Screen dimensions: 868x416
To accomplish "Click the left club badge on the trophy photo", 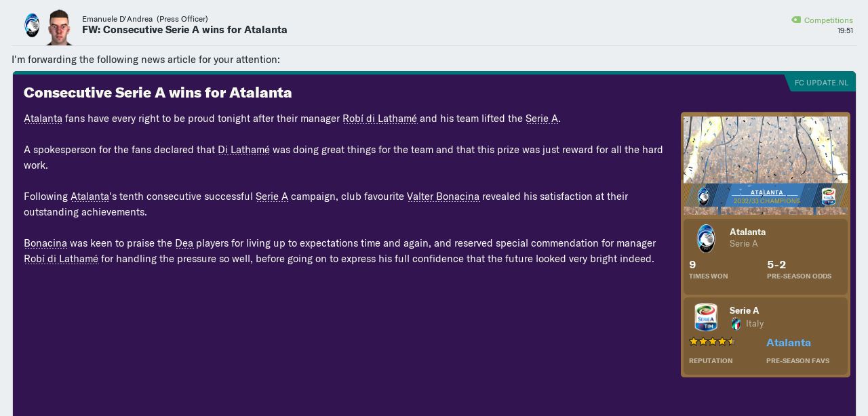I will [703, 197].
